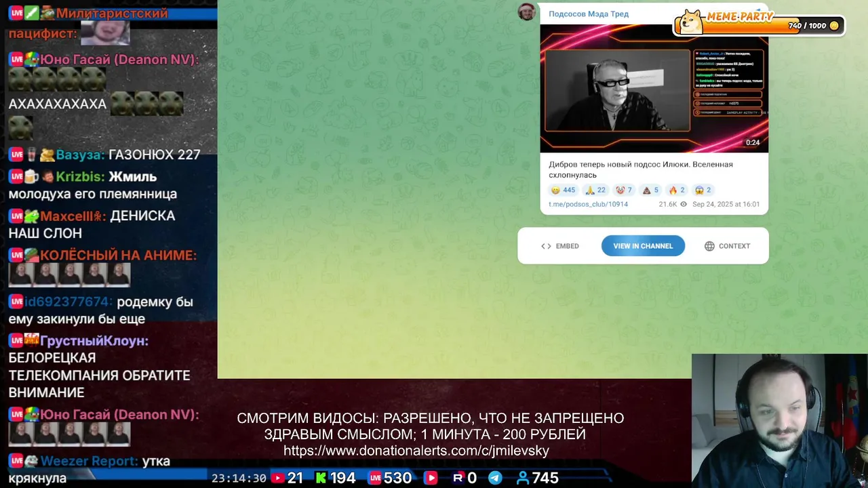This screenshot has width=868, height=488.
Task: Click the coin icon beside 740 / 1000
Action: pyautogui.click(x=834, y=26)
